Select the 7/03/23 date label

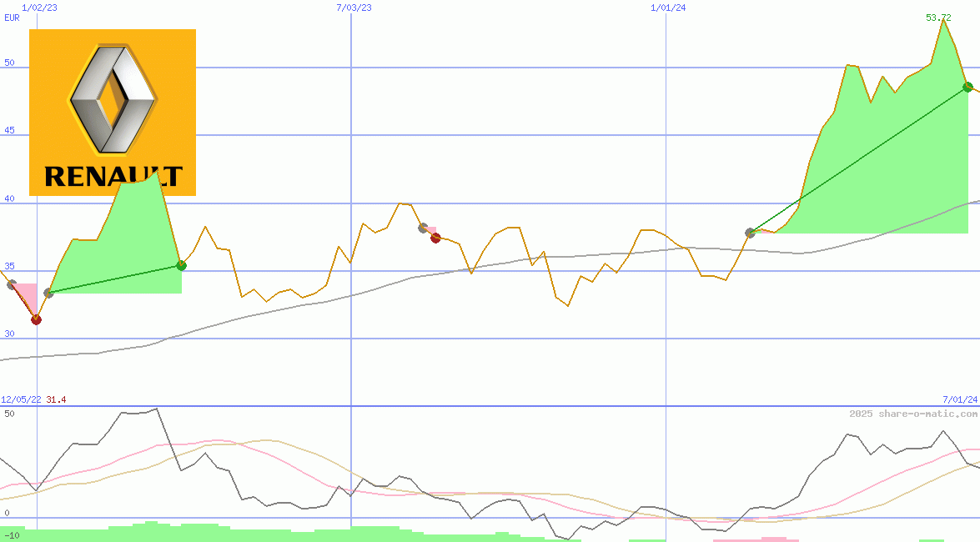pos(354,8)
